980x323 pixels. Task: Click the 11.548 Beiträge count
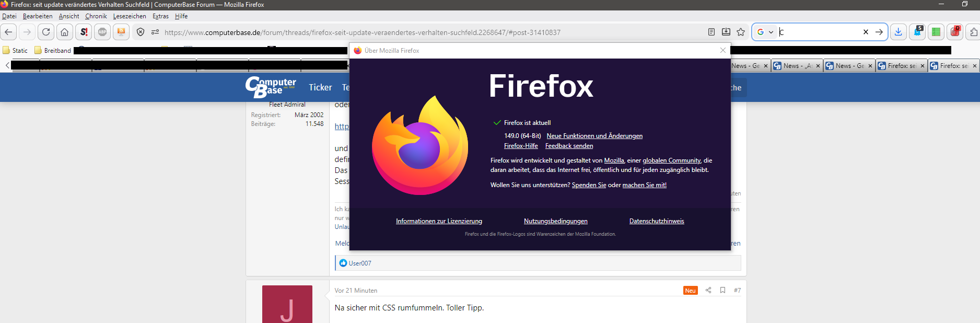point(314,124)
